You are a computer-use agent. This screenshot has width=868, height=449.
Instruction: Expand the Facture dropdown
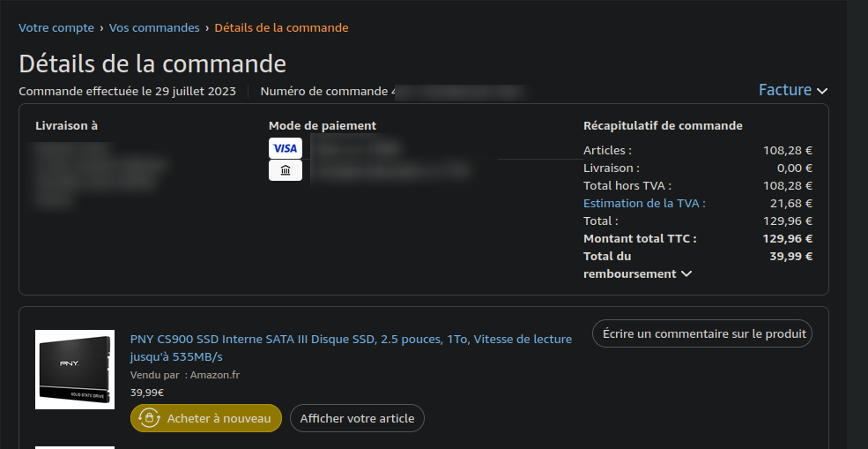pos(793,90)
